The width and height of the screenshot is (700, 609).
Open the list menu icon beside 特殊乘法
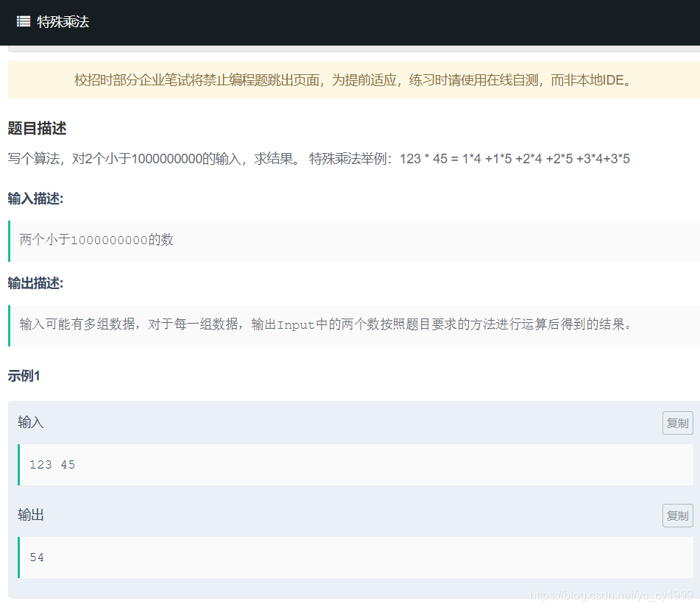24,21
